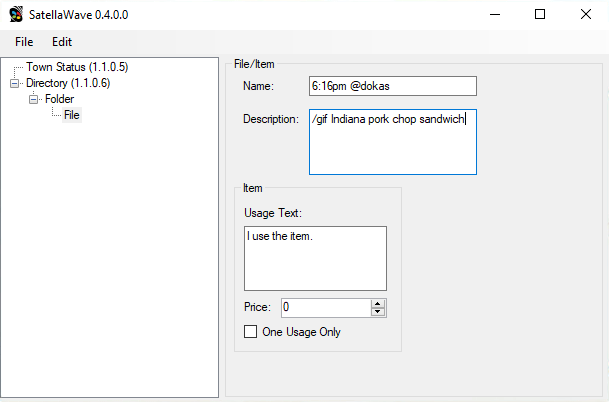Image resolution: width=609 pixels, height=402 pixels.
Task: Select the File item in tree
Action: click(72, 115)
